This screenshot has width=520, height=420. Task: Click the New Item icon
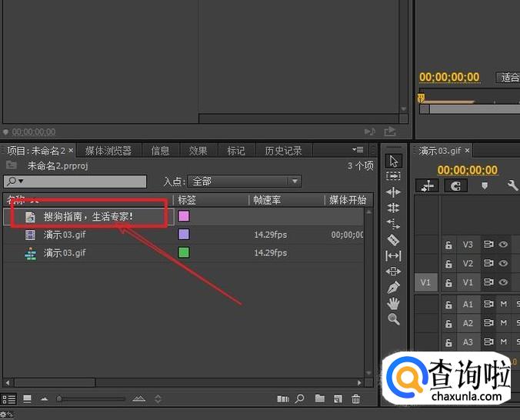coord(338,398)
